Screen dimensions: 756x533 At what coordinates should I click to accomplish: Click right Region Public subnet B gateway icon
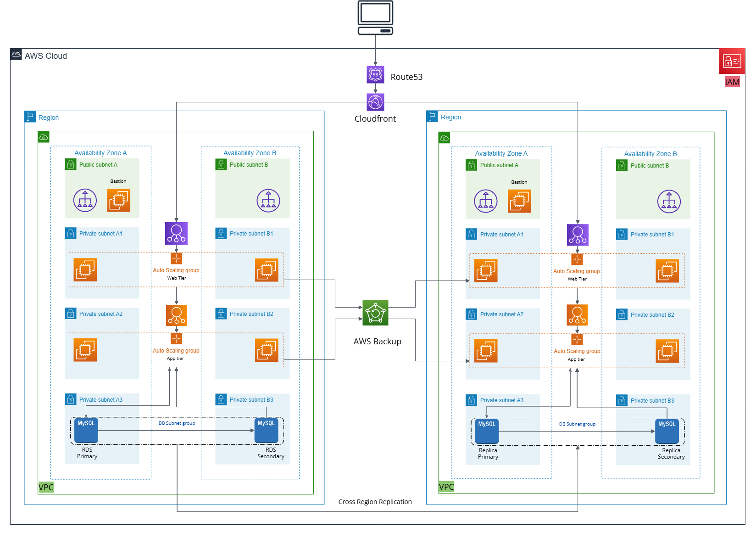(x=669, y=202)
